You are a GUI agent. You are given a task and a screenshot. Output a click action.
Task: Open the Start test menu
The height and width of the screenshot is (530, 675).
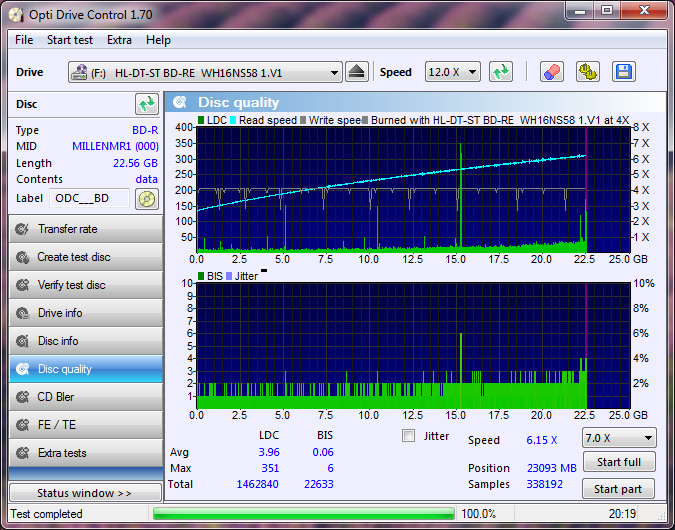coord(70,40)
